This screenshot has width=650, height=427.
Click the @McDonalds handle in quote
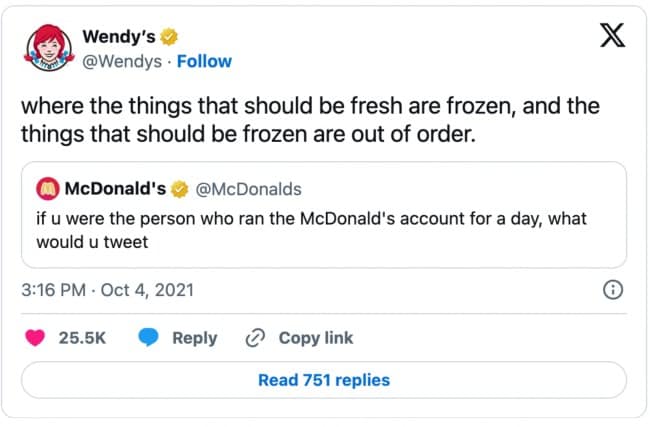click(x=247, y=189)
